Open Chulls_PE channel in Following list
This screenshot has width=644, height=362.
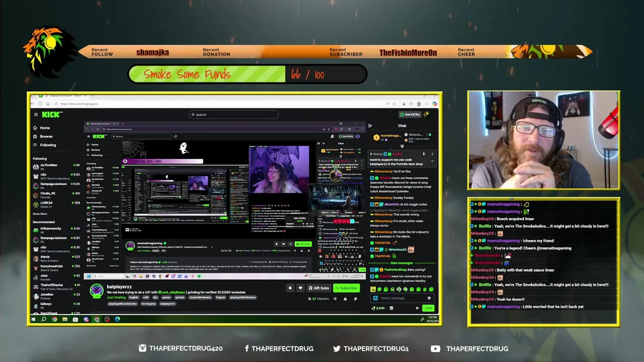[x=56, y=195]
